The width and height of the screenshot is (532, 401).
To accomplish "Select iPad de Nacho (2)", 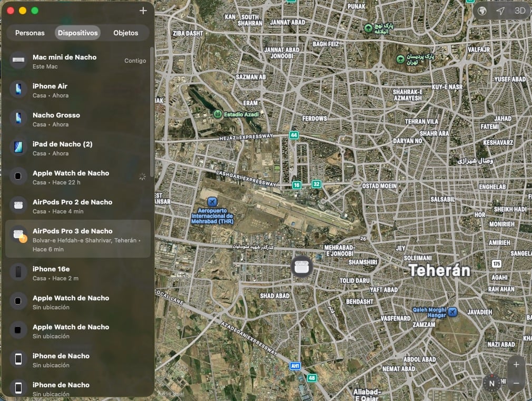I will pos(78,148).
